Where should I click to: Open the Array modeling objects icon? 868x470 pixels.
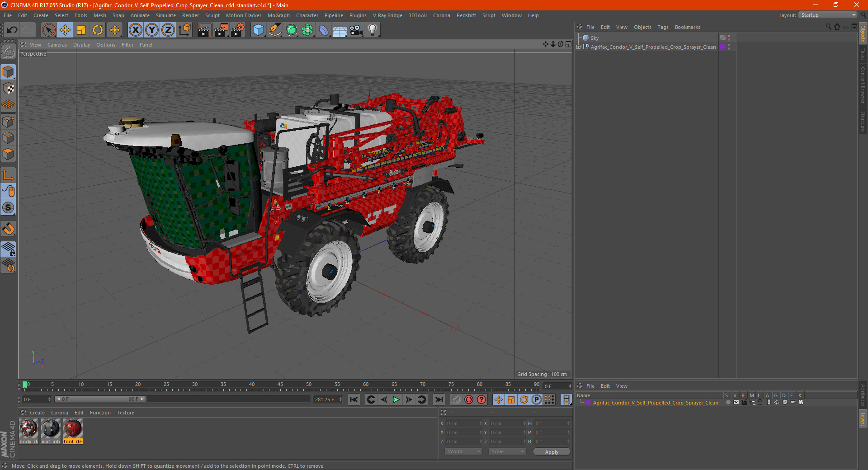point(307,30)
